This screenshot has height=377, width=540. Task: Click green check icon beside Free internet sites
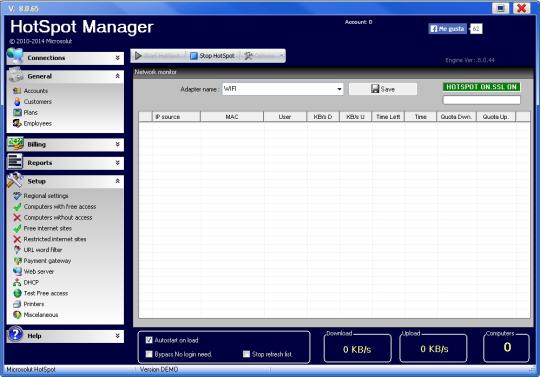point(17,228)
